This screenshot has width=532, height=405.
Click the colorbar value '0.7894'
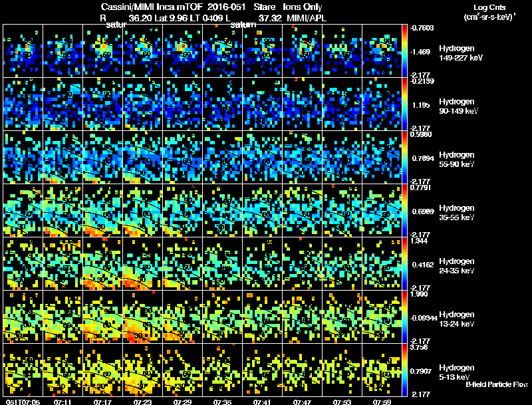click(x=422, y=158)
